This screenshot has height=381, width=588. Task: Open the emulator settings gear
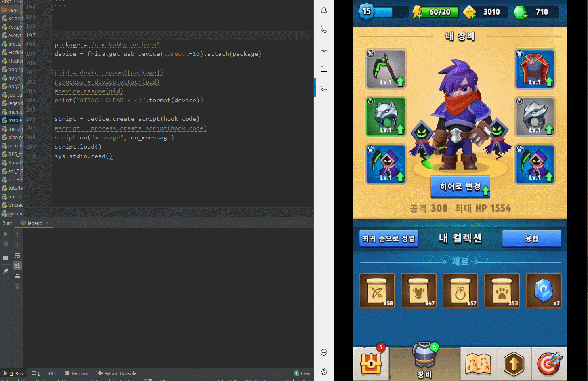click(324, 372)
